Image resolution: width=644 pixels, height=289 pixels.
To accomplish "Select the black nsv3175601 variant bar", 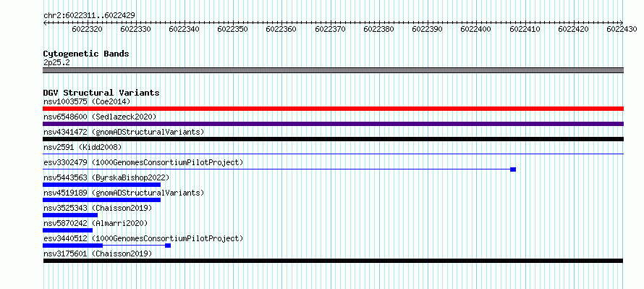I will [333, 261].
